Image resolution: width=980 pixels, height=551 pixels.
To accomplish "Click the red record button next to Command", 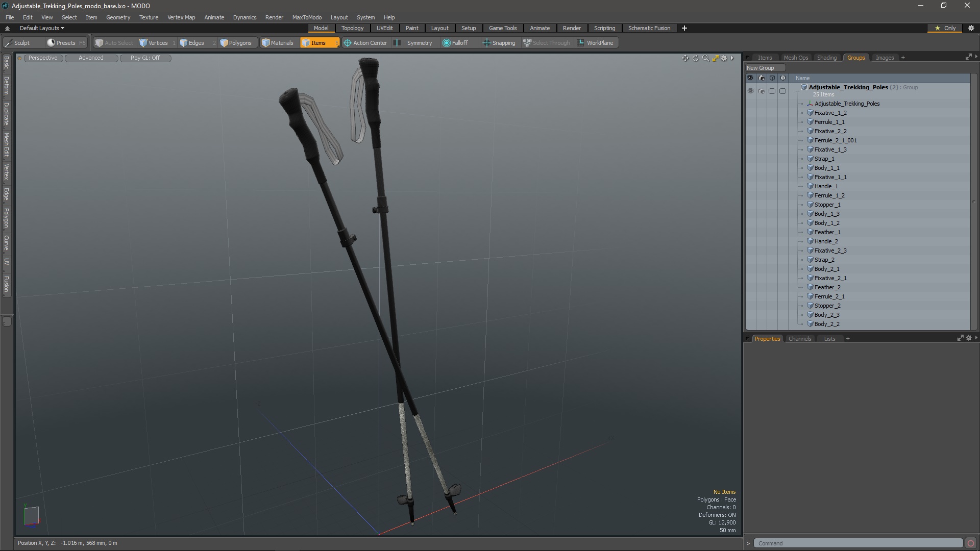I will pos(971,543).
